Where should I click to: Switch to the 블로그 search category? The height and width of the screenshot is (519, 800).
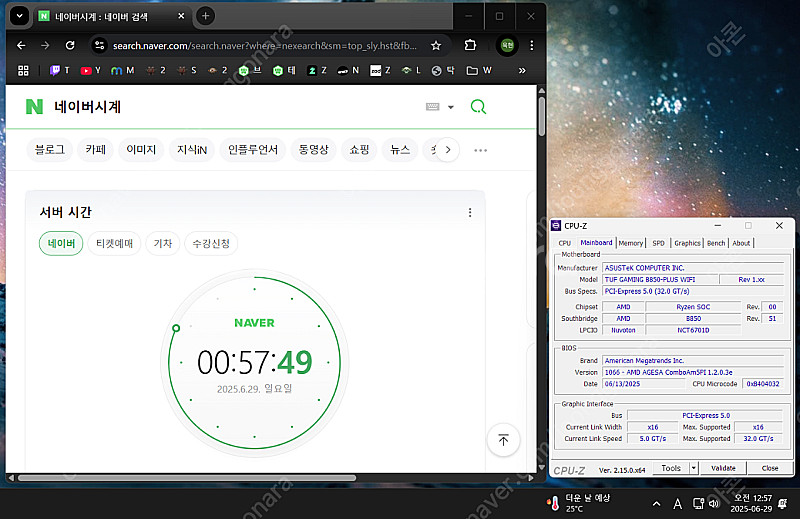(x=49, y=150)
